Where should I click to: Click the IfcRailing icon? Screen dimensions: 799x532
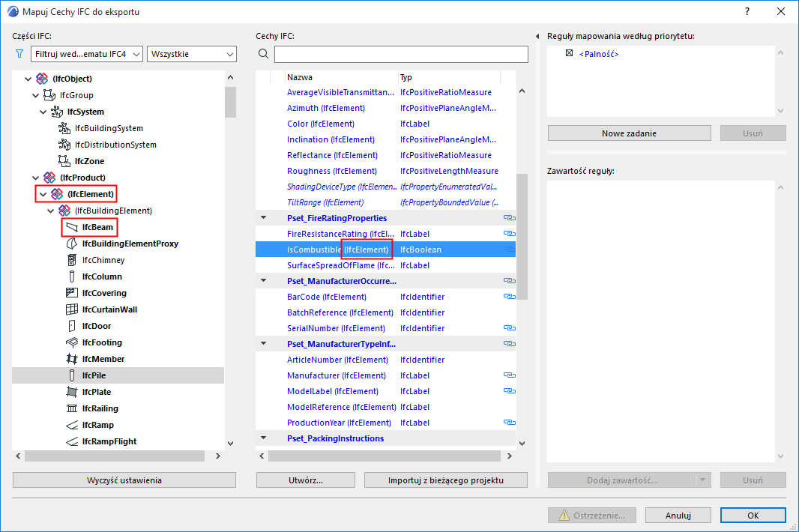72,408
